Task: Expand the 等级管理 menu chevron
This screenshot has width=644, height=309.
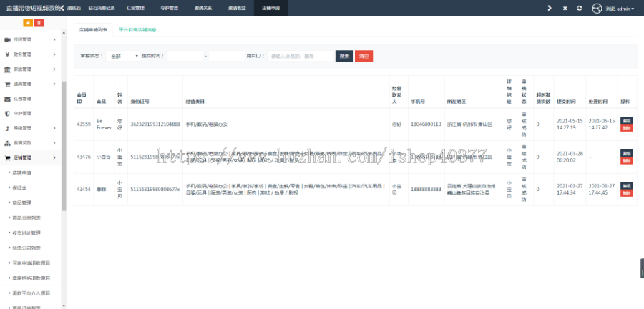Action: [54, 129]
